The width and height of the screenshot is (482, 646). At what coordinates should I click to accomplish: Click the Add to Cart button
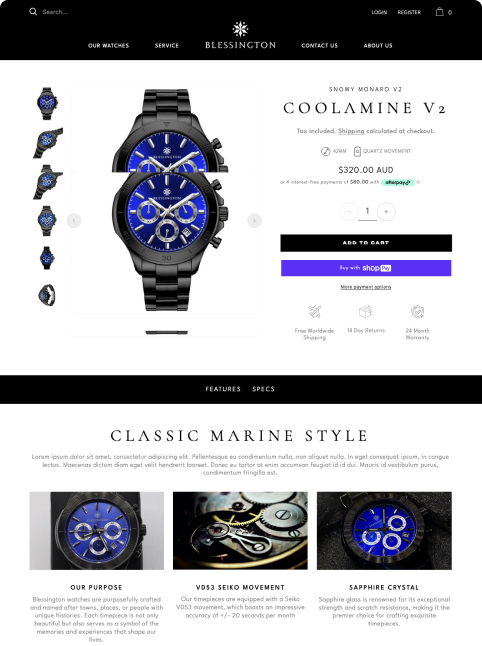[x=366, y=243]
